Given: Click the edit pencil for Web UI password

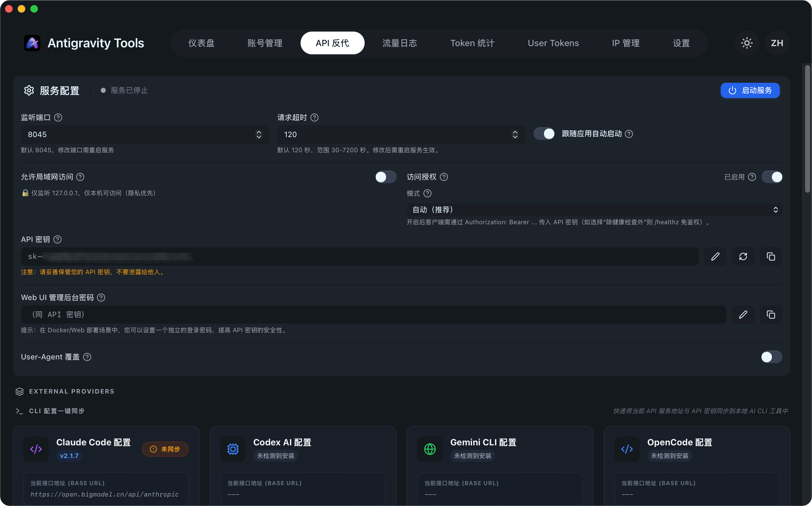Looking at the screenshot, I should coord(743,315).
